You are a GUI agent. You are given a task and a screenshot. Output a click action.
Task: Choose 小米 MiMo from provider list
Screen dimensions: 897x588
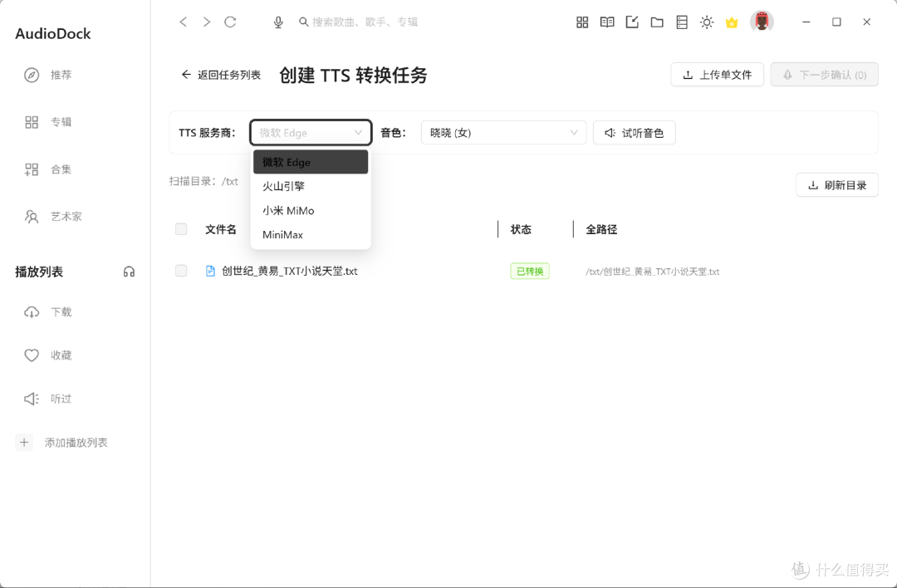click(x=311, y=210)
